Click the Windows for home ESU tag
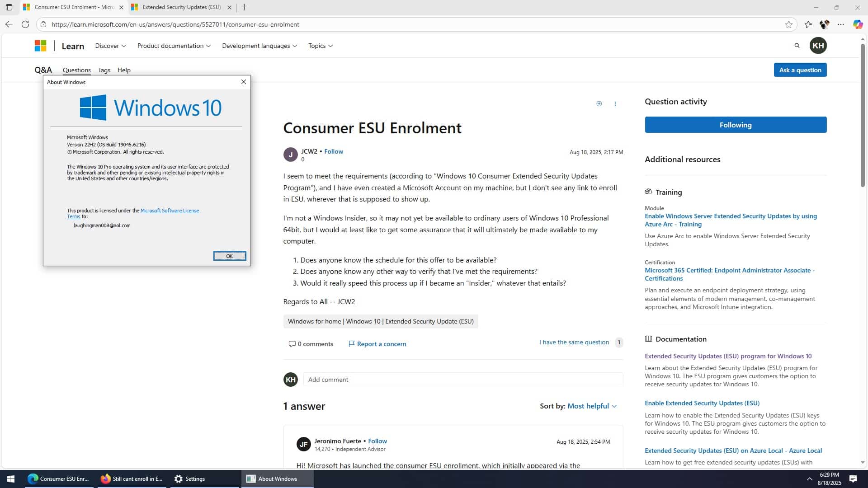Image resolution: width=868 pixels, height=488 pixels. point(381,321)
